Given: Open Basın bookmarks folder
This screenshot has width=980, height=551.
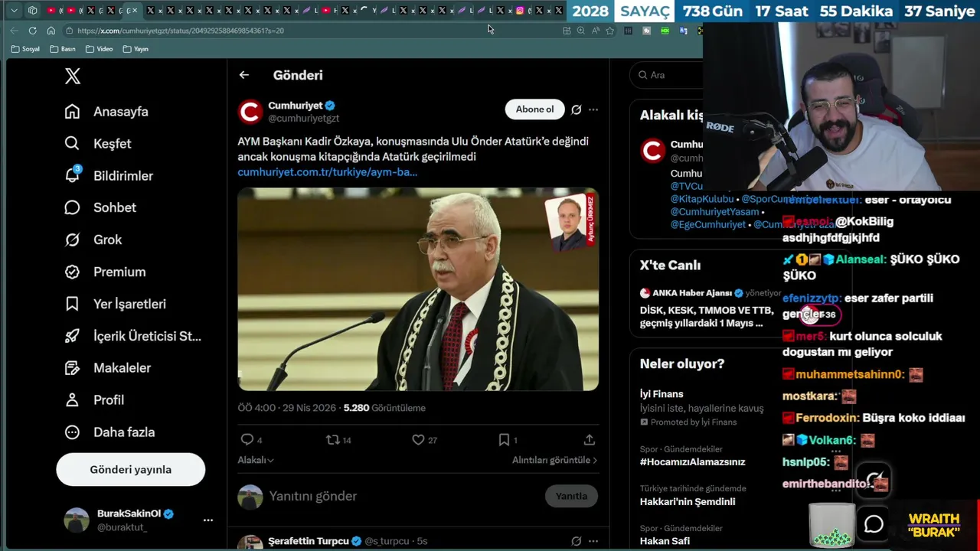Looking at the screenshot, I should tap(63, 49).
